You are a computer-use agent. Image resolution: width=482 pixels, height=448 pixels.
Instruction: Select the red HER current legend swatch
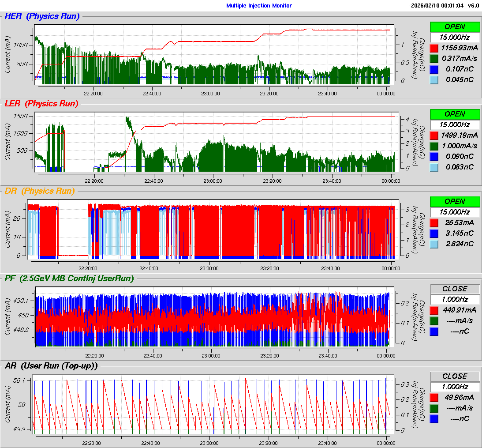pyautogui.click(x=434, y=48)
